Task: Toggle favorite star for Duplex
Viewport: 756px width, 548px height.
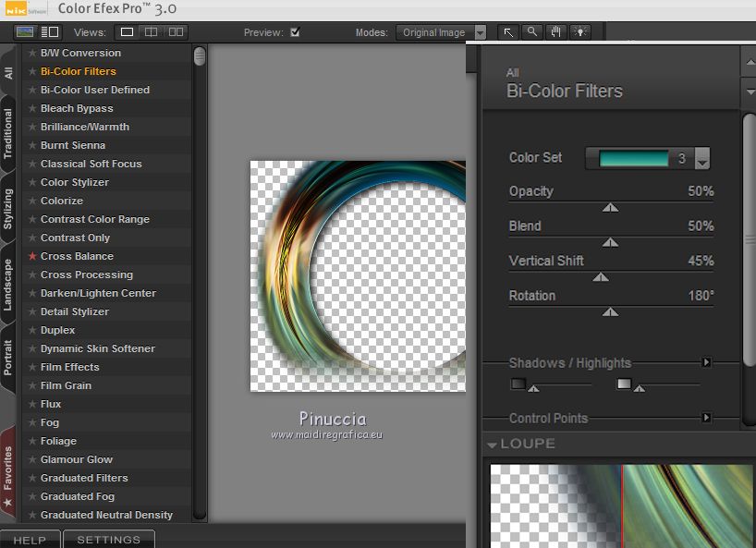Action: coord(32,330)
